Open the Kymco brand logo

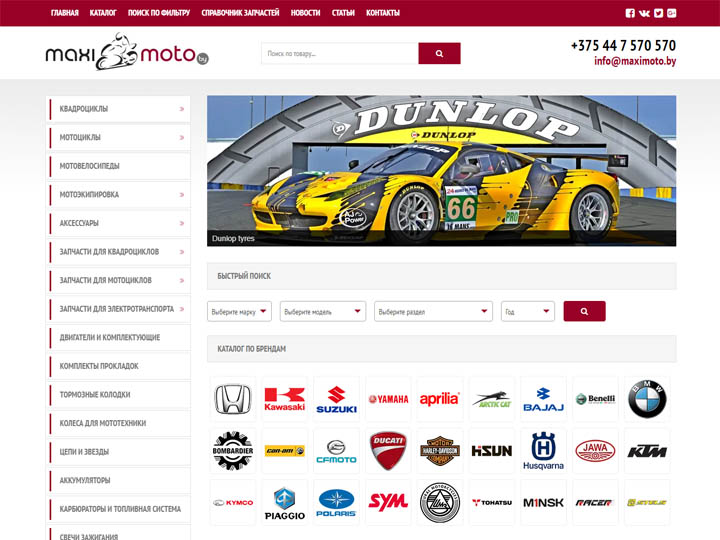click(233, 503)
